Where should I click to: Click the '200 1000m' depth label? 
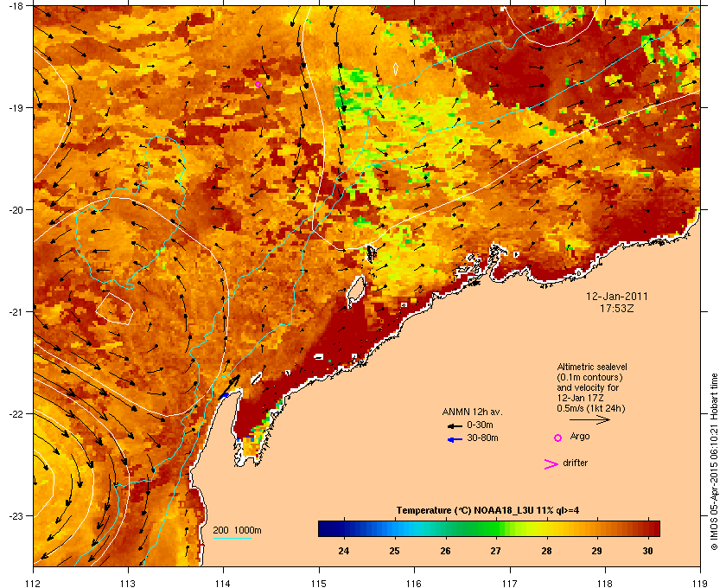237,530
